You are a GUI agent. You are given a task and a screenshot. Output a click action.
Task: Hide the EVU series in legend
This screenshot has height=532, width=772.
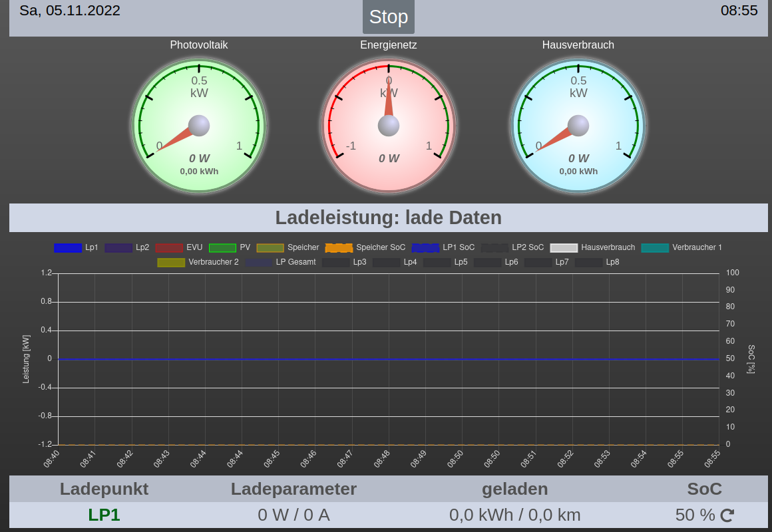tap(178, 247)
